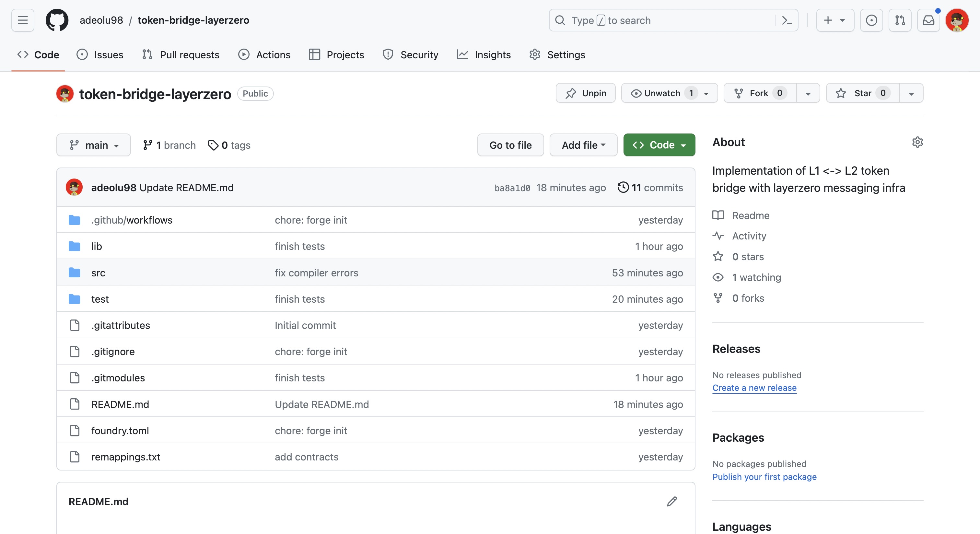Click the repo owner avatar beside title
The width and height of the screenshot is (980, 534).
pos(65,94)
